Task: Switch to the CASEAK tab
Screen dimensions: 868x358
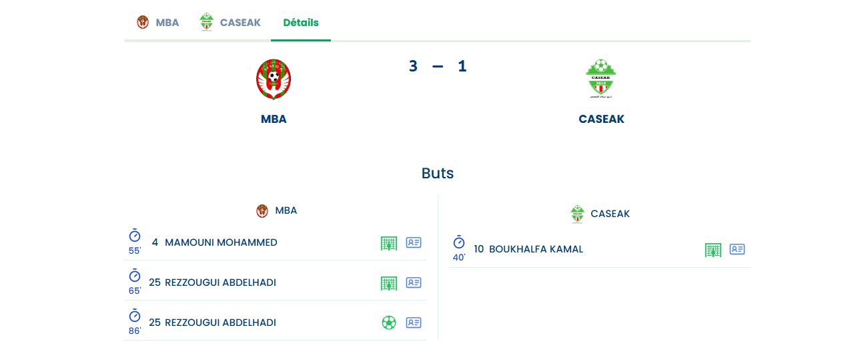Action: pyautogui.click(x=230, y=22)
